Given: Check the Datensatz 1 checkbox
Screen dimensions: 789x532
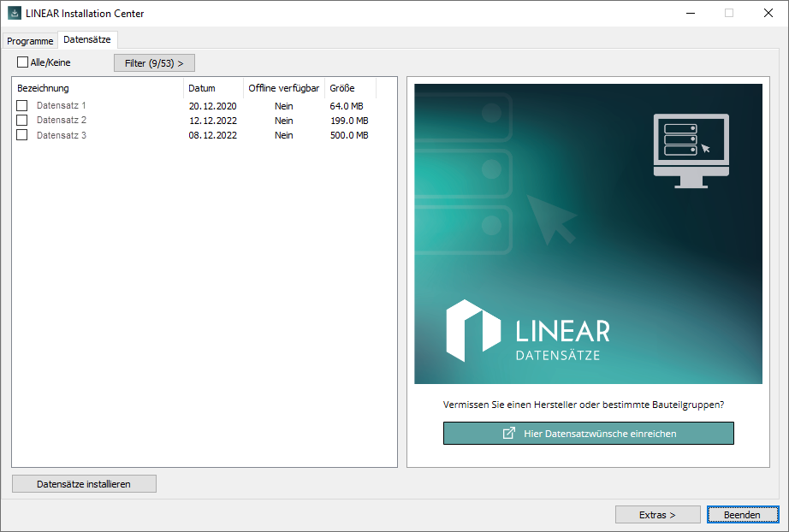Looking at the screenshot, I should click(22, 105).
